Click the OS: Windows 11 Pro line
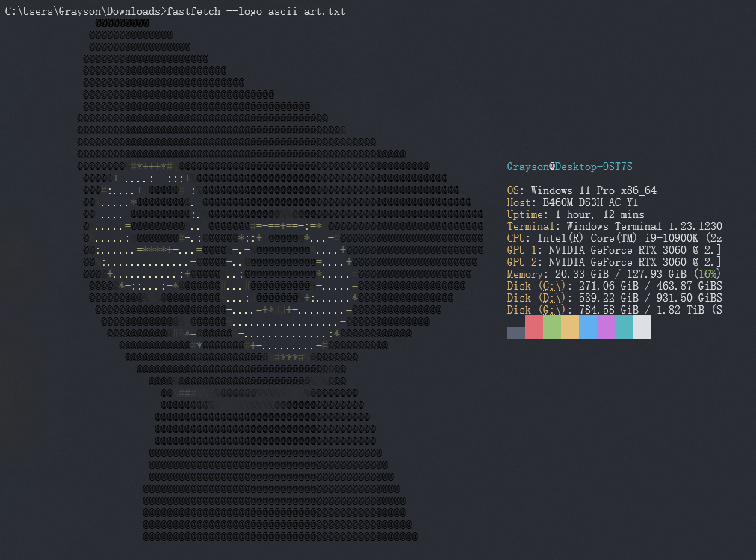This screenshot has height=560, width=756. coord(581,190)
